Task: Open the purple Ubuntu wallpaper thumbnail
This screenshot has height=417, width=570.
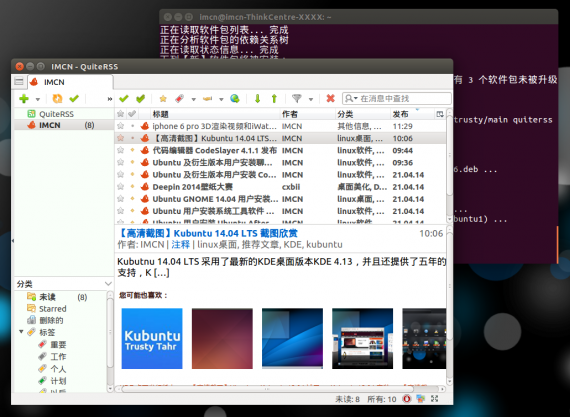Action: click(x=222, y=338)
